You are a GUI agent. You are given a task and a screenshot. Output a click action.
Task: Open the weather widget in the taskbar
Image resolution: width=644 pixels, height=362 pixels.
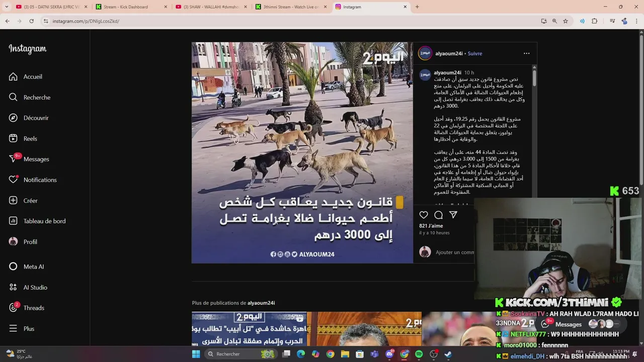tap(19, 354)
